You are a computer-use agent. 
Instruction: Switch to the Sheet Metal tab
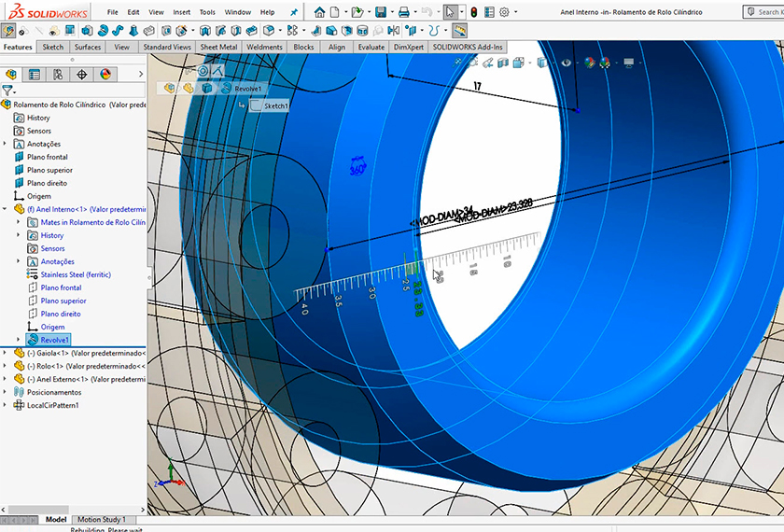(x=218, y=47)
